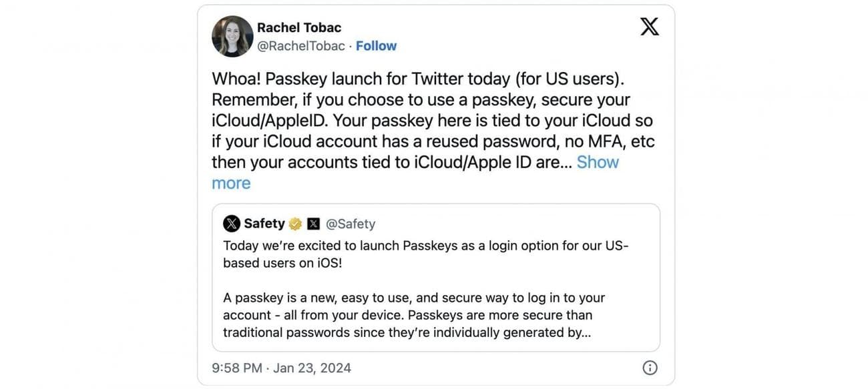Visit the @Safety handle

(x=350, y=224)
